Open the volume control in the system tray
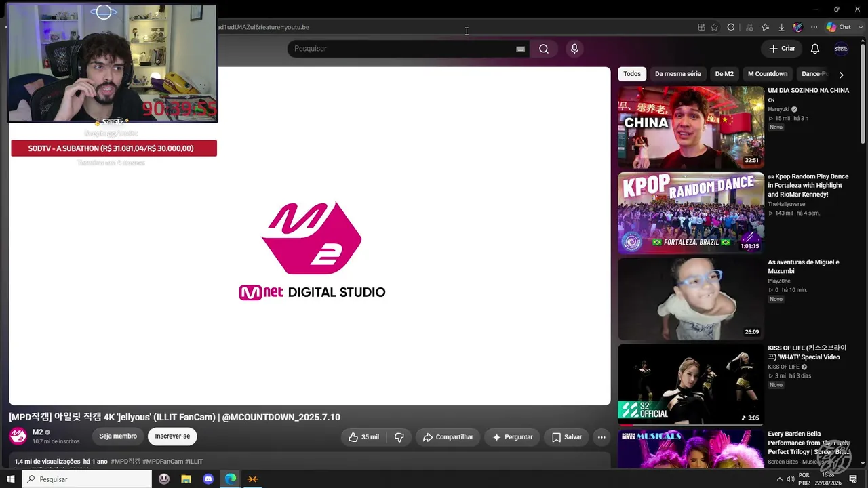The image size is (868, 488). (x=790, y=479)
